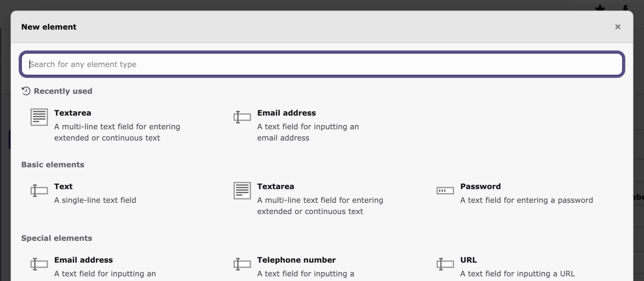
Task: Click the Password field icon
Action: [445, 190]
